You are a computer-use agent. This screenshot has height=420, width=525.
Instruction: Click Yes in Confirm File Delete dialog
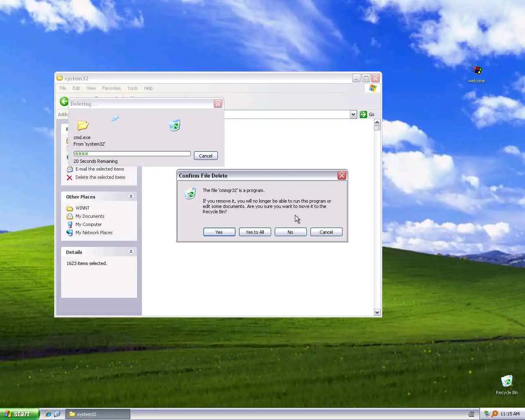[219, 232]
